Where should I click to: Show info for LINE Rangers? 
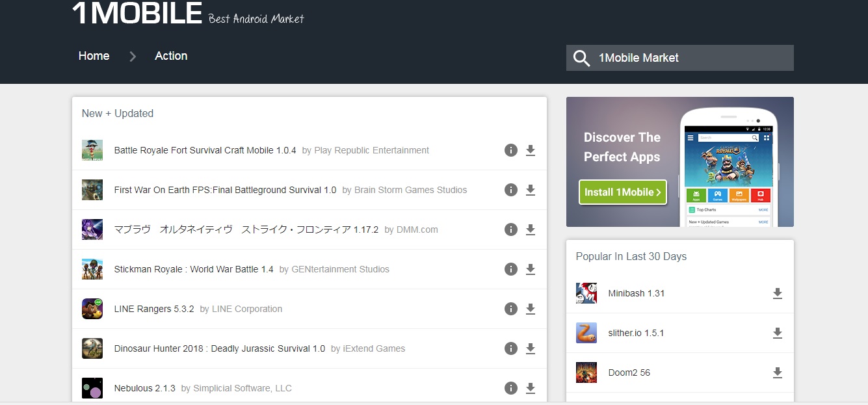click(511, 309)
